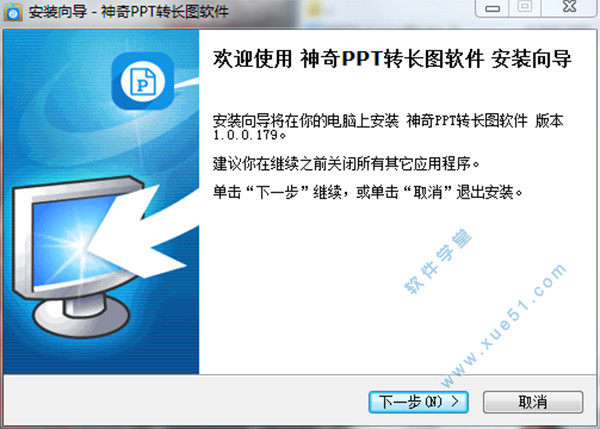
Task: Click the starburst glare on monitor screen
Action: click(x=77, y=245)
